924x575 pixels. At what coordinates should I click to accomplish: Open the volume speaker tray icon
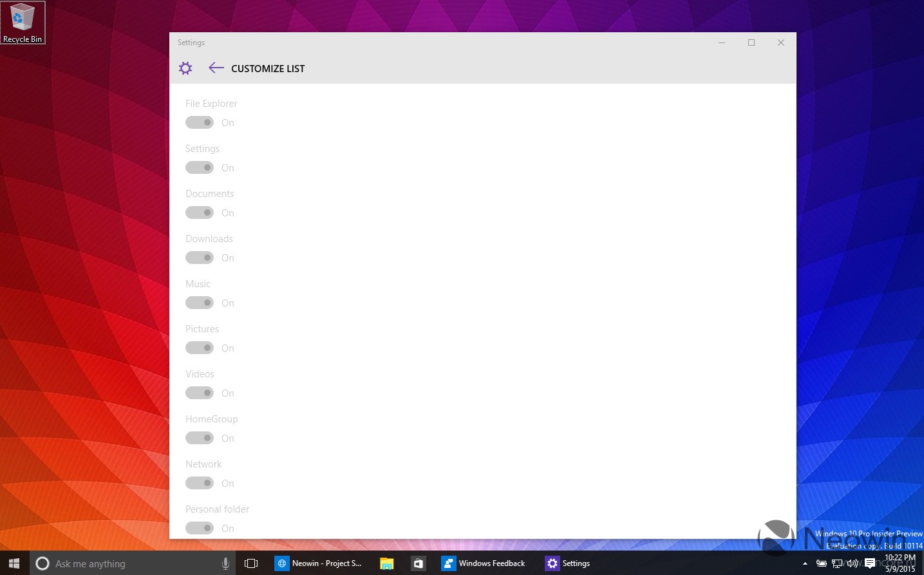[x=853, y=563]
